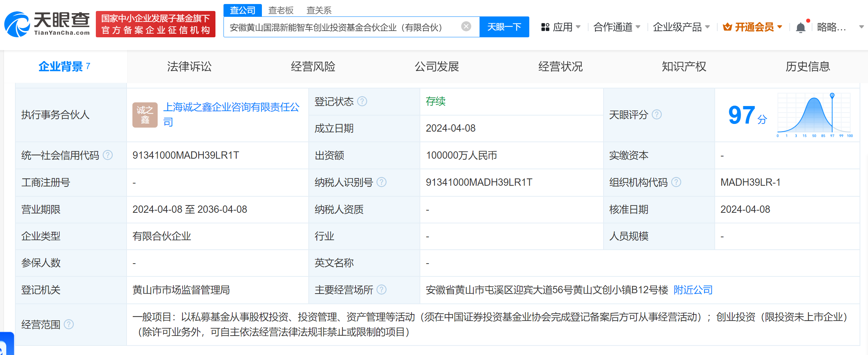This screenshot has height=355, width=868.
Task: Select the 查老板 search tab
Action: point(281,10)
